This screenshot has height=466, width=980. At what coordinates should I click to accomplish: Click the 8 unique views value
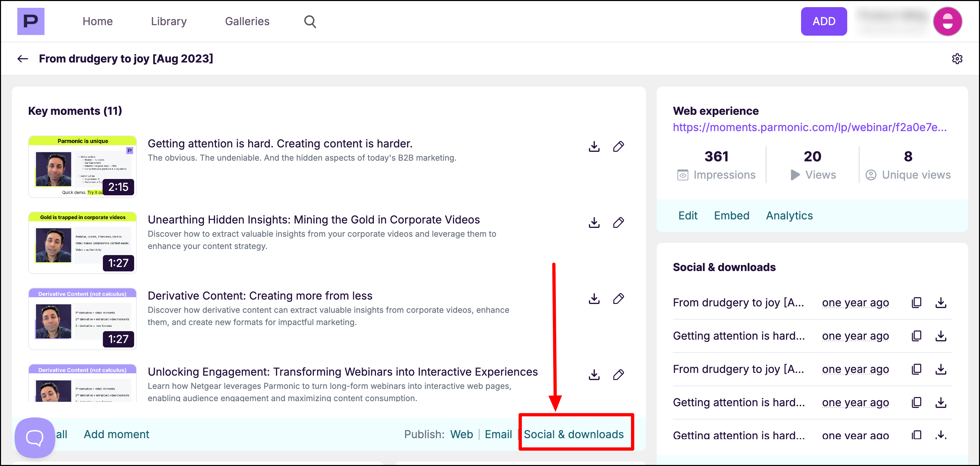(x=908, y=156)
